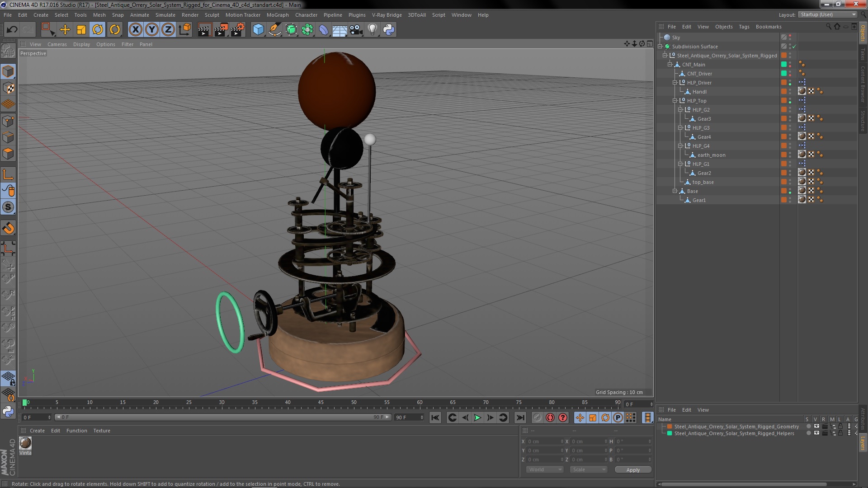Open the MoGraph menu
Viewport: 868px width, 488px height.
(x=277, y=15)
